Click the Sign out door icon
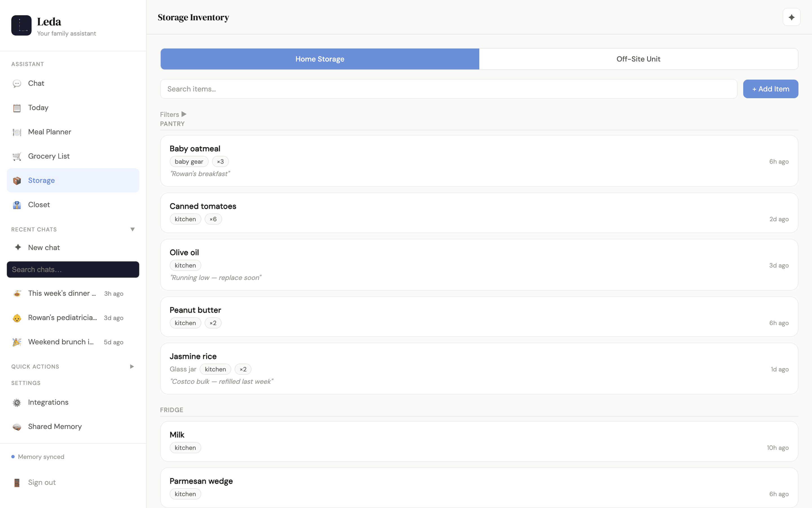812x508 pixels. click(x=17, y=483)
